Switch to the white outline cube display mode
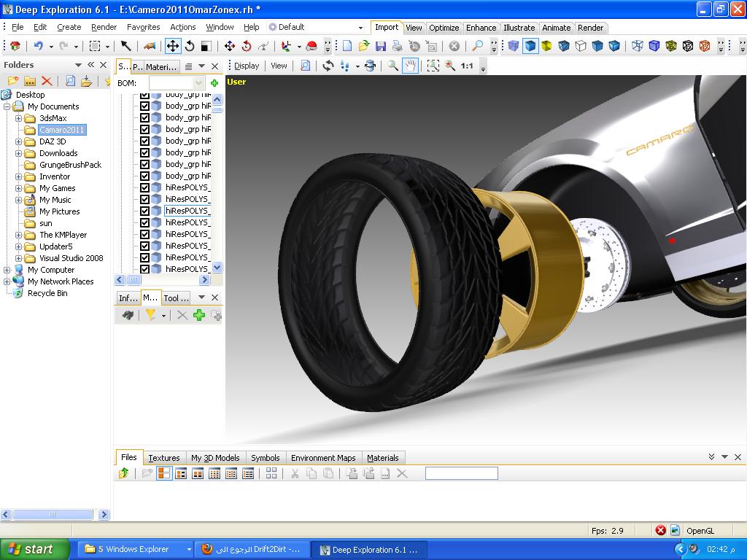The height and width of the screenshot is (560, 747). click(x=580, y=46)
